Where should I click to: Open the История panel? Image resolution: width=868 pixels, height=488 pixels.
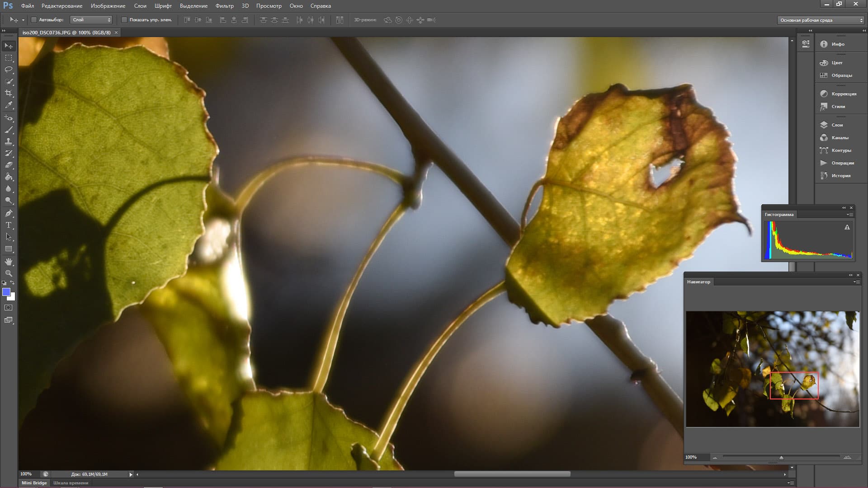[840, 176]
